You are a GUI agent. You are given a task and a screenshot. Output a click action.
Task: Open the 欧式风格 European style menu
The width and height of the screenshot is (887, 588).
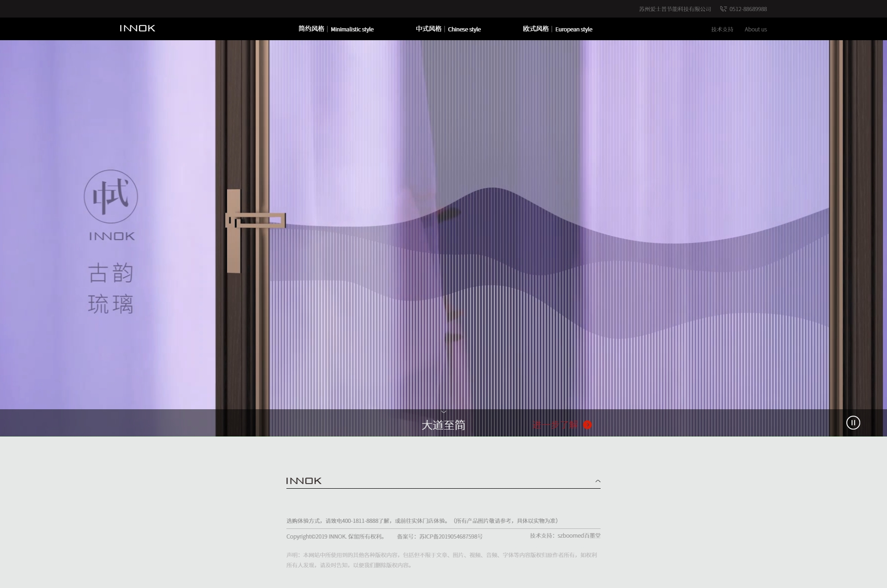[x=557, y=29]
